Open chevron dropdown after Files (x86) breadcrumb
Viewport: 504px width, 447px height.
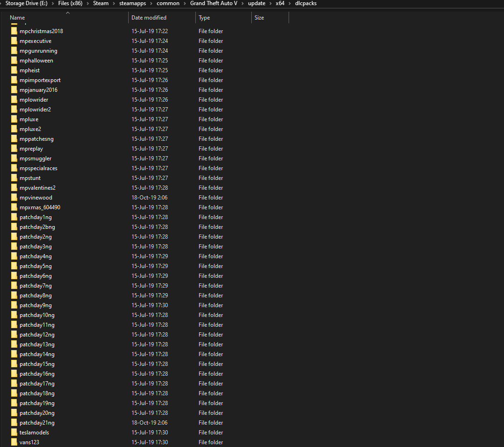(88, 4)
